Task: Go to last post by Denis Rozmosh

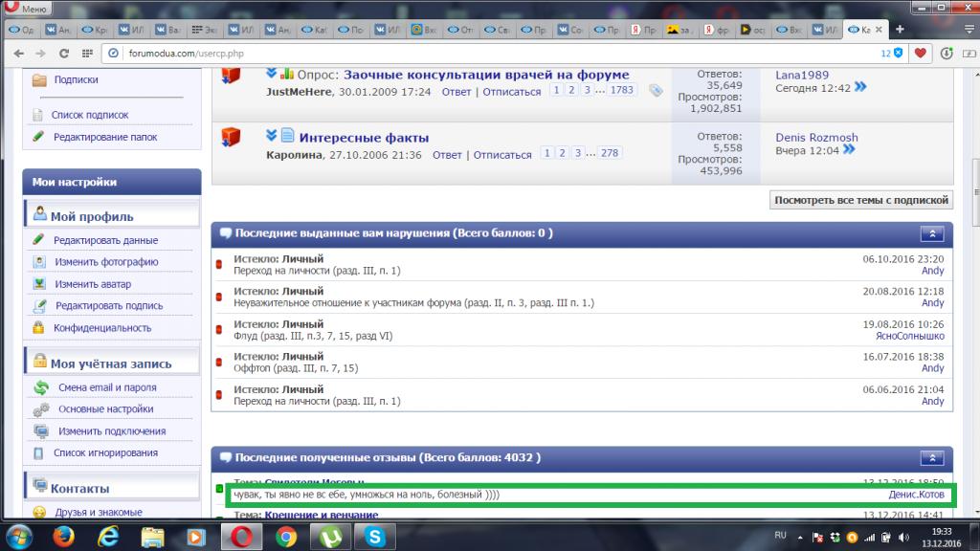Action: tap(849, 149)
